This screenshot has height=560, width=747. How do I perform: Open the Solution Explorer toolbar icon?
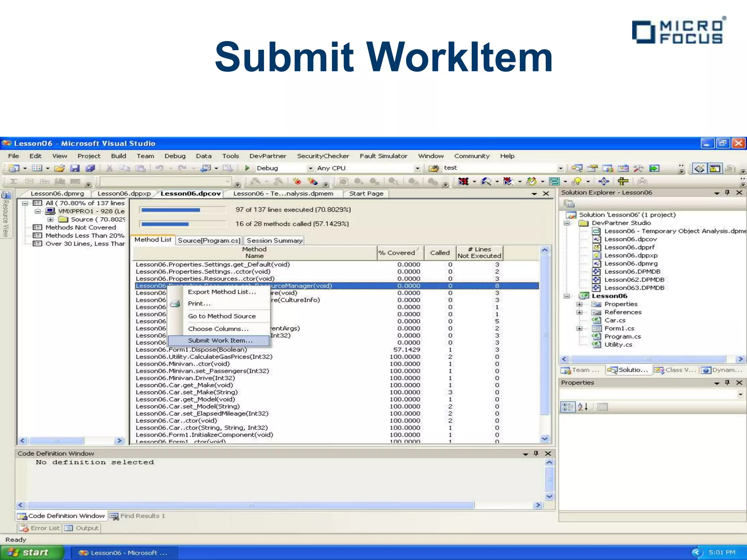point(577,168)
